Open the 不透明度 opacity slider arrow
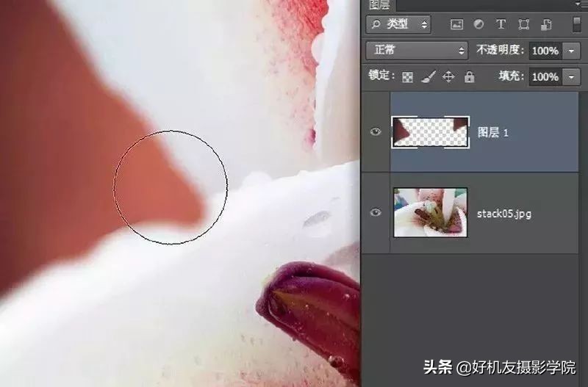Image resolution: width=588 pixels, height=387 pixels. [571, 51]
